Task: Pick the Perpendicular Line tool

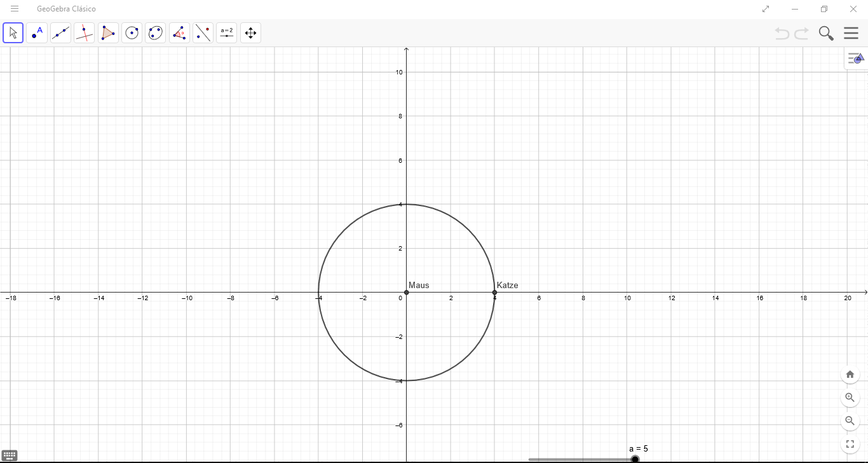Action: point(84,33)
